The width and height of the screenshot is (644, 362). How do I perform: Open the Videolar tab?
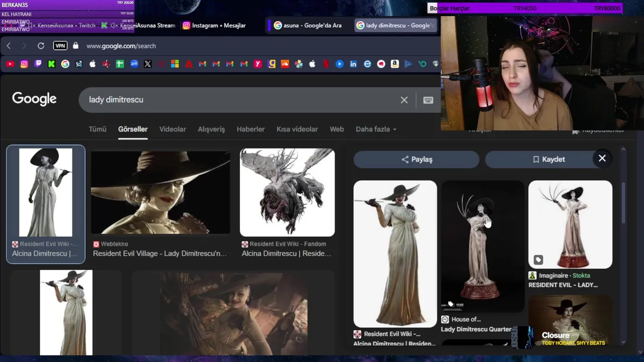(173, 129)
